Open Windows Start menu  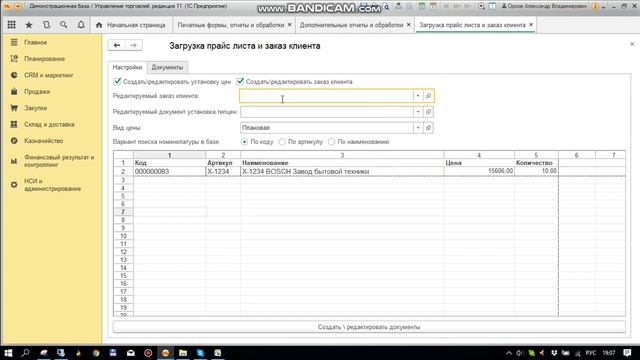click(8, 353)
